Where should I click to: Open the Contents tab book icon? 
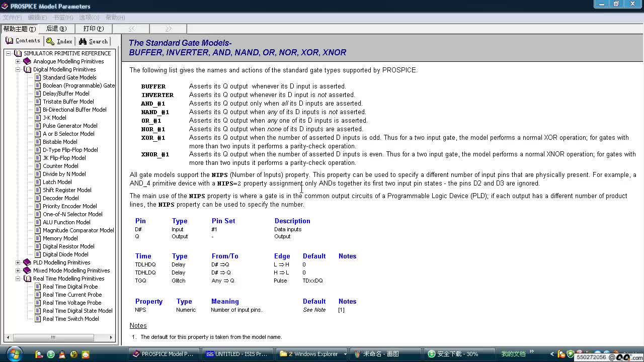[x=9, y=41]
